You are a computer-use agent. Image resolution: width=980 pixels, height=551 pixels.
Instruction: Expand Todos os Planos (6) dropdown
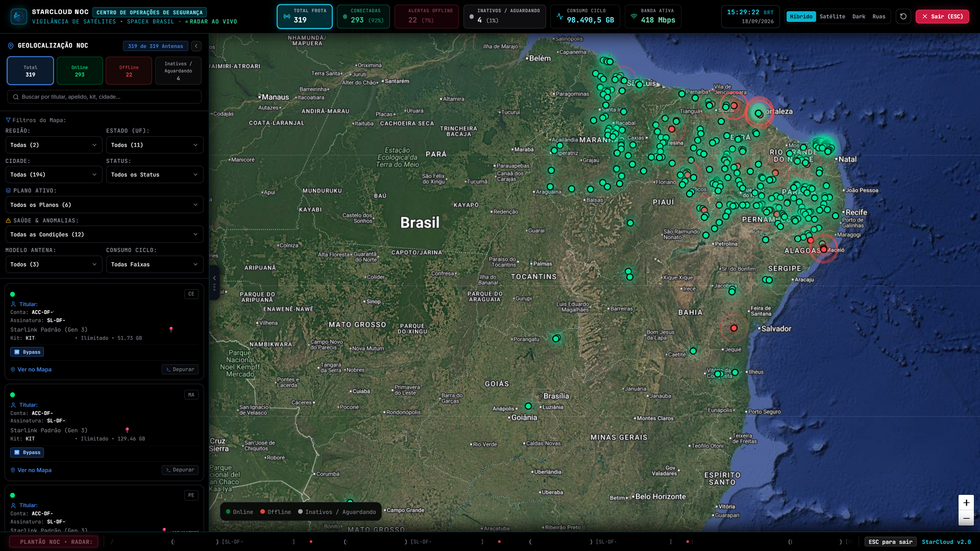(x=104, y=204)
